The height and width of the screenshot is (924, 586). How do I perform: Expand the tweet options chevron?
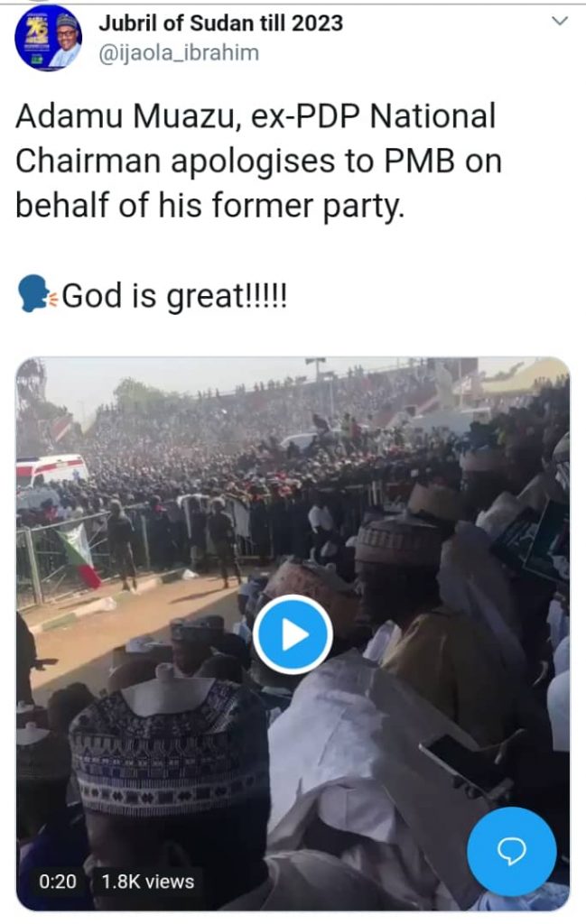(x=560, y=21)
